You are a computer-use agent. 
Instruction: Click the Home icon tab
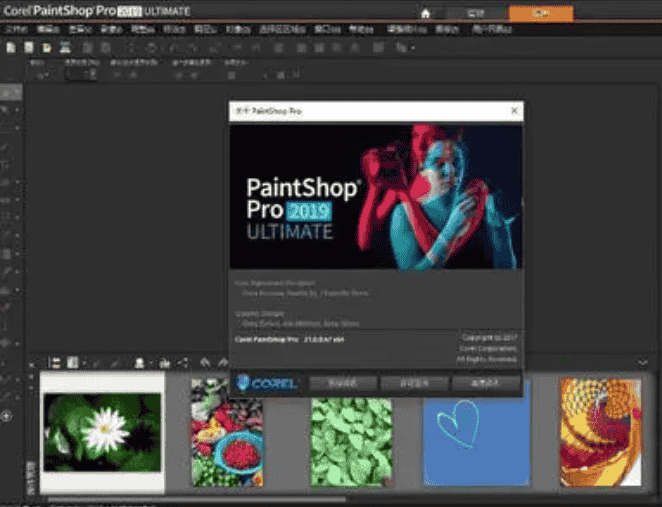pos(426,13)
